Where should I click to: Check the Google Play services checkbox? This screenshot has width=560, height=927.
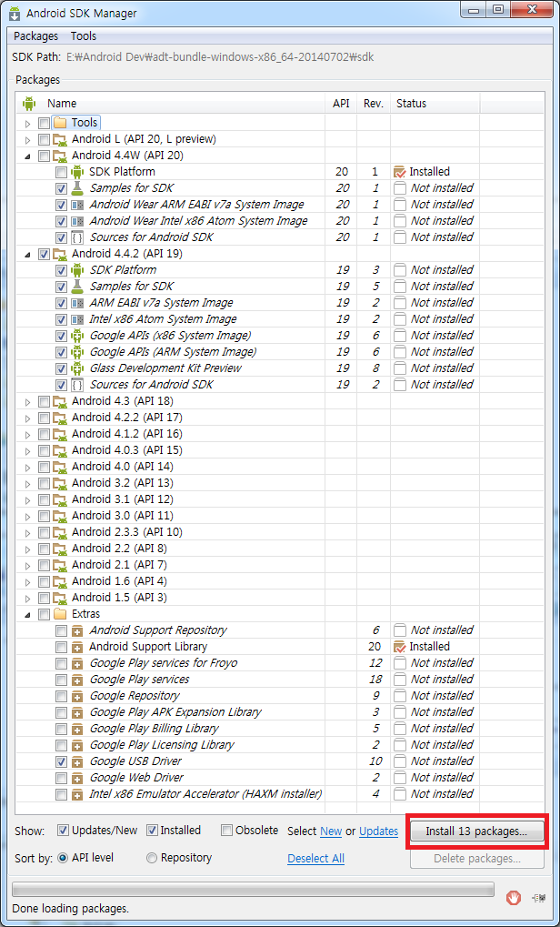point(61,680)
